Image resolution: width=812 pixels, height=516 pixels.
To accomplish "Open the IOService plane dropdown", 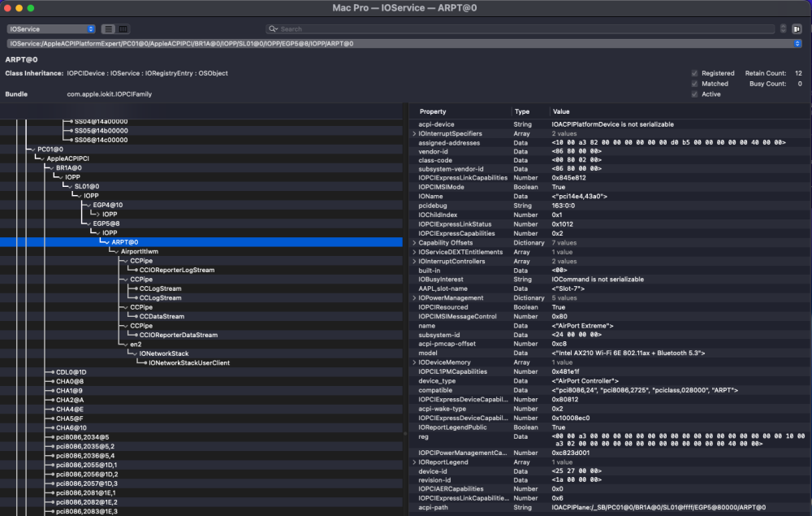I will click(x=50, y=29).
